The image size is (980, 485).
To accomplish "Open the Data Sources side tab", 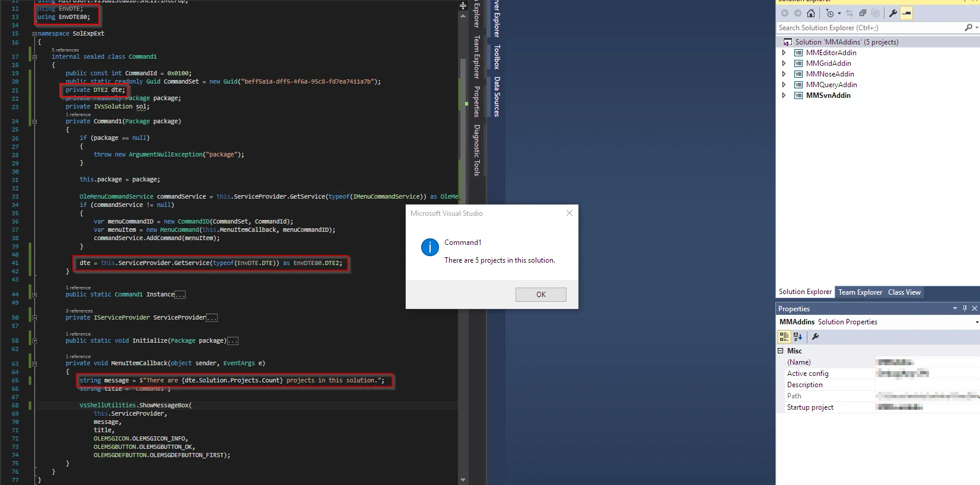I will tap(497, 97).
